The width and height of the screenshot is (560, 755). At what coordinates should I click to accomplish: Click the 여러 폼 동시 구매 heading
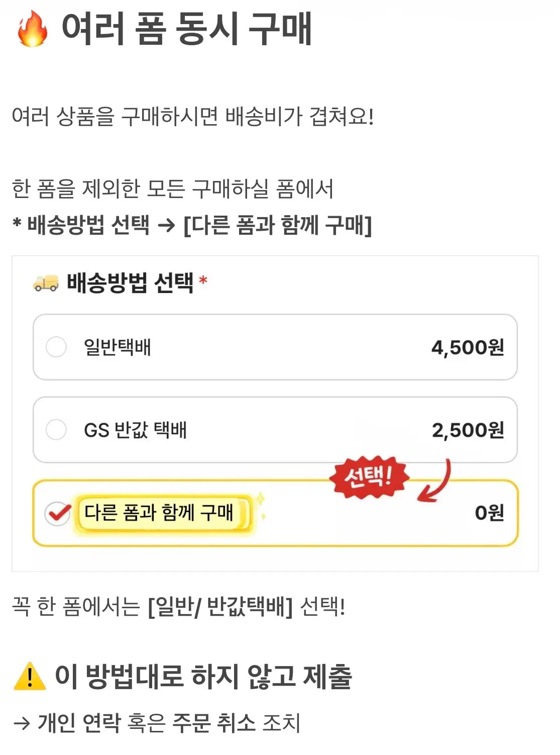tap(186, 29)
